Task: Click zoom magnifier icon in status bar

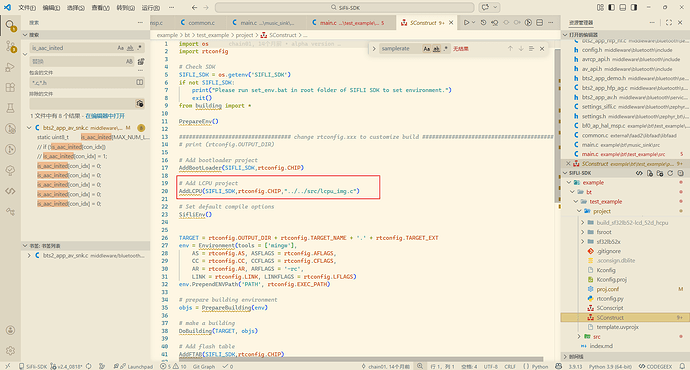Action: 420,366
